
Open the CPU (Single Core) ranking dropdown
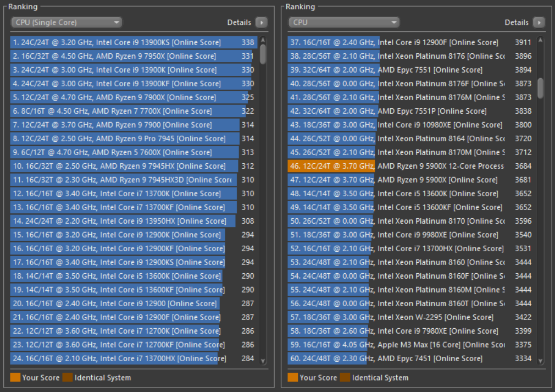[x=66, y=23]
